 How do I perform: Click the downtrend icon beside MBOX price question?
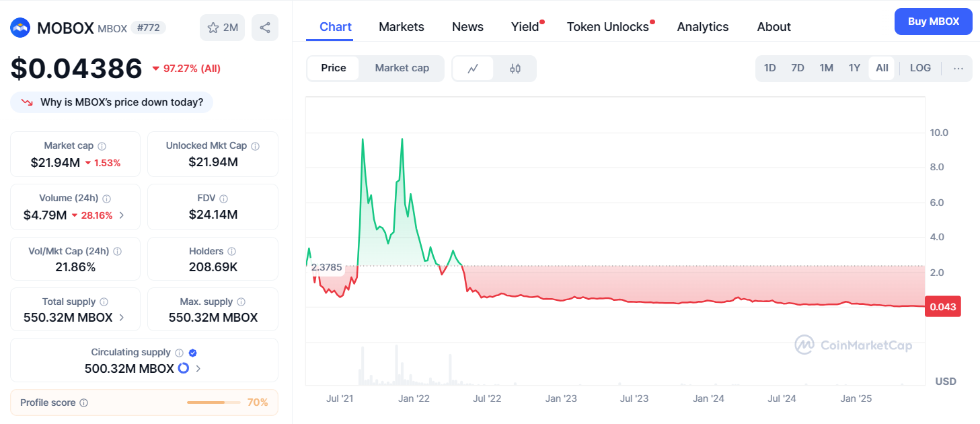(x=27, y=102)
